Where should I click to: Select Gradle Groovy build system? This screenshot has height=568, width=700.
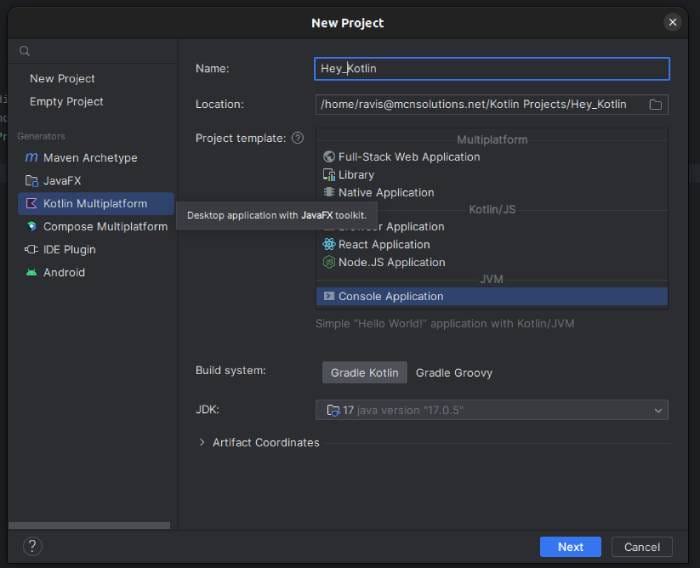[x=454, y=372]
